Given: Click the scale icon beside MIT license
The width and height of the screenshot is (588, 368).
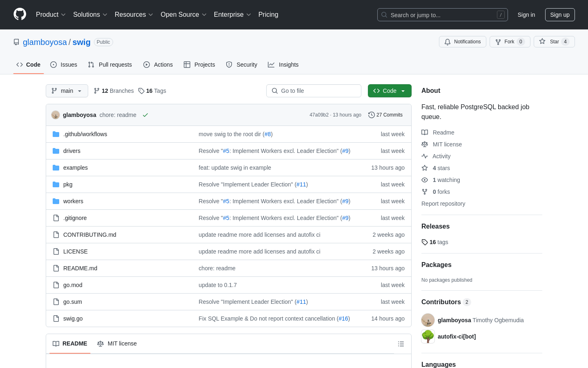Looking at the screenshot, I should point(425,144).
